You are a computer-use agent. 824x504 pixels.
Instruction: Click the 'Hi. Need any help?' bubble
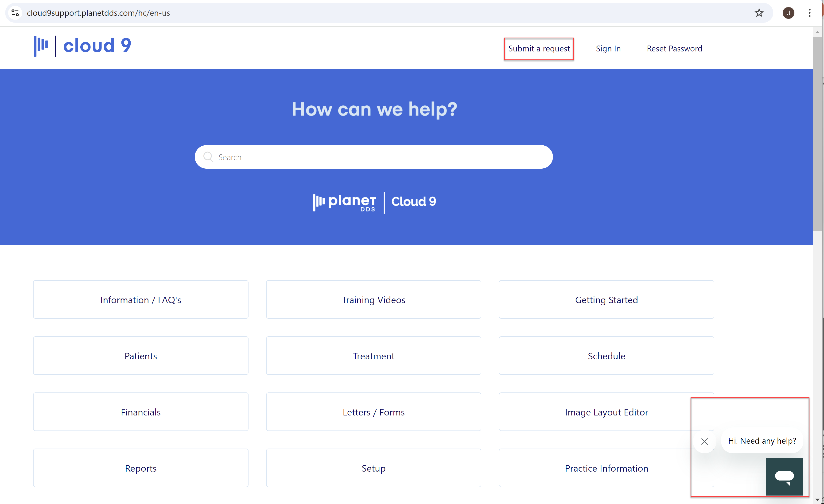pyautogui.click(x=762, y=441)
